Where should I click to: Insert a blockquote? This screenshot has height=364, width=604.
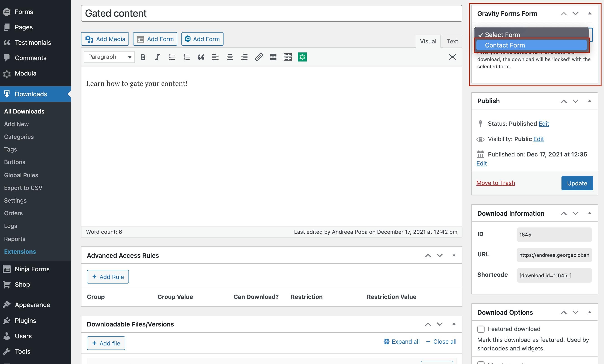[201, 57]
